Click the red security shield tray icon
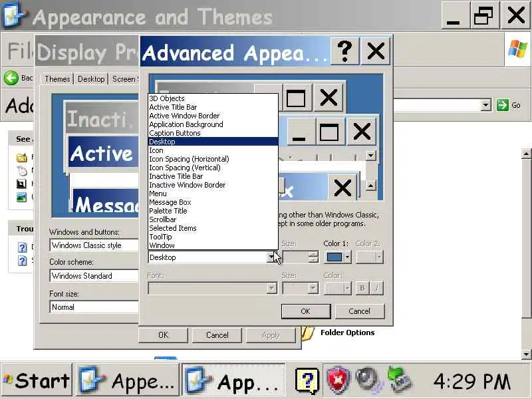Image resolution: width=532 pixels, height=399 pixels. click(338, 380)
